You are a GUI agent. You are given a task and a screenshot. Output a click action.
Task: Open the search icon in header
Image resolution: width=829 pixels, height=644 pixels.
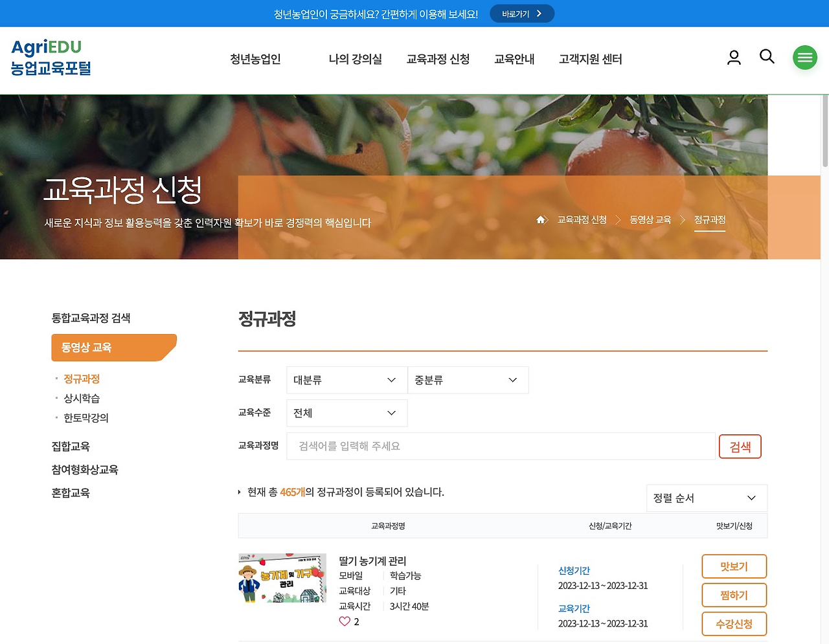click(767, 57)
